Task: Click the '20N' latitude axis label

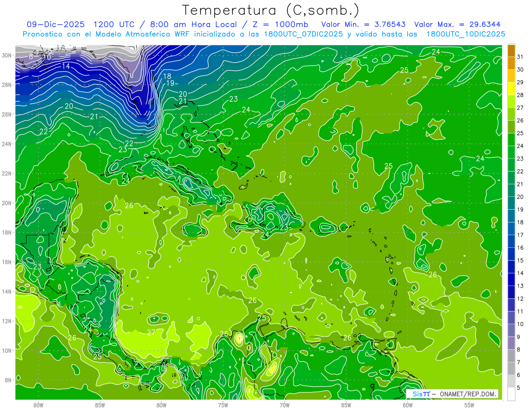Action: point(7,203)
